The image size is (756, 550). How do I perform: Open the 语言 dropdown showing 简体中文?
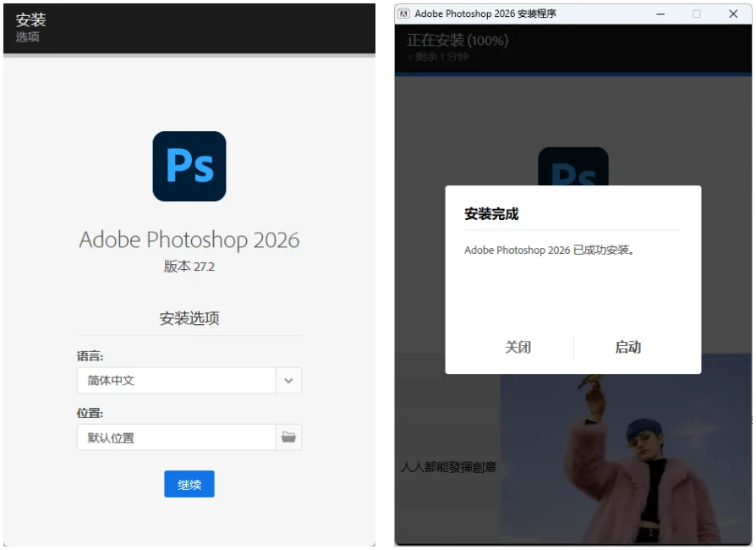(178, 380)
